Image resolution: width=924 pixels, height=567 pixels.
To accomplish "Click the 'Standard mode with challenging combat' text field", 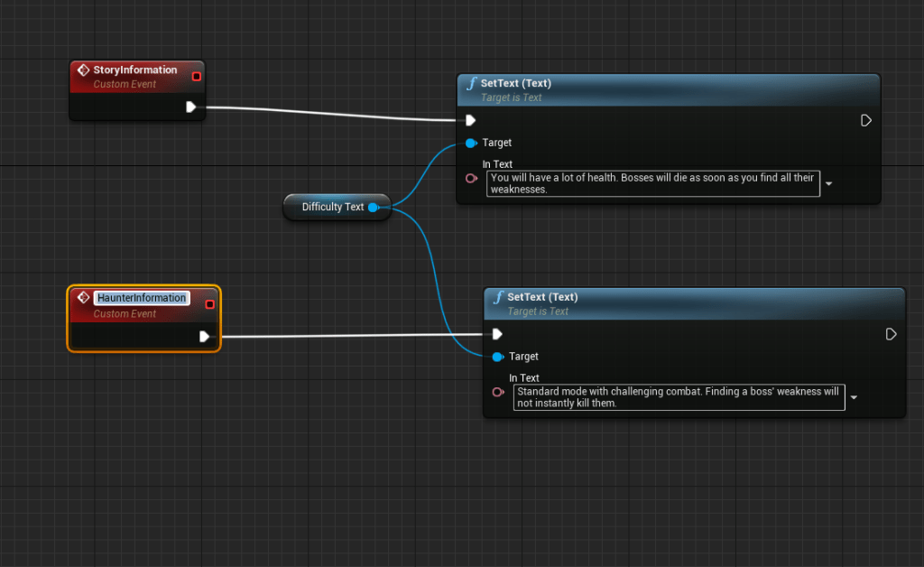I will [679, 397].
